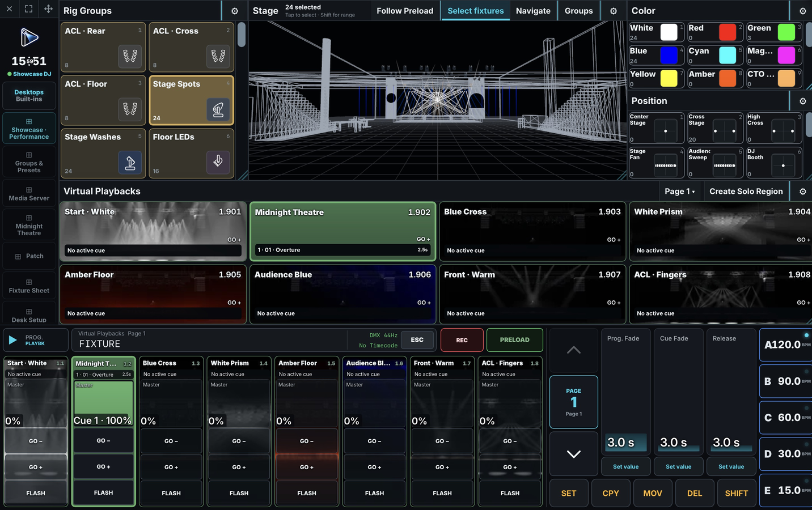Toggle Groups mode in Stage view

[578, 11]
